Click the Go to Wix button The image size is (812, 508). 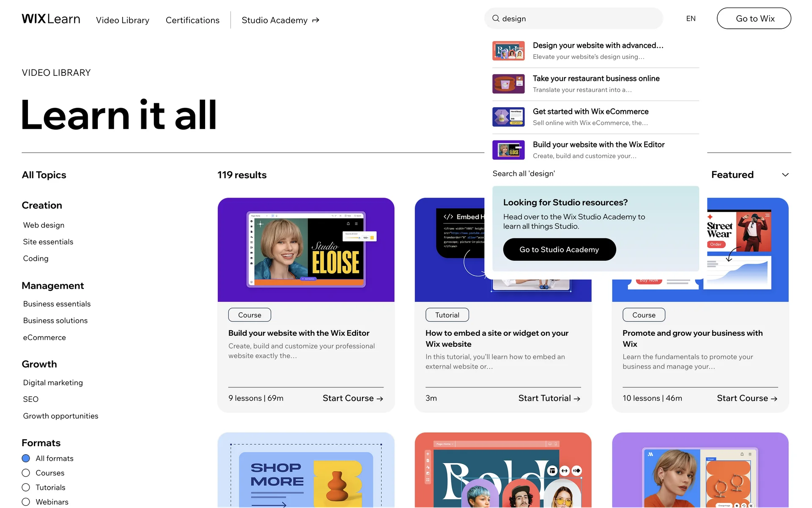pos(754,18)
